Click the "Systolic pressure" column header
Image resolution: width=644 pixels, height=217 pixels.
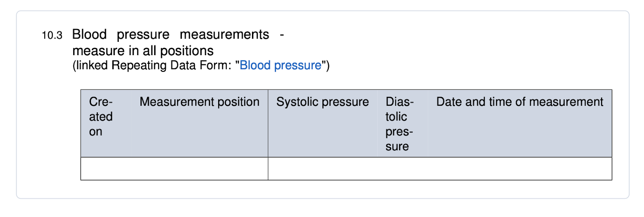pos(322,102)
